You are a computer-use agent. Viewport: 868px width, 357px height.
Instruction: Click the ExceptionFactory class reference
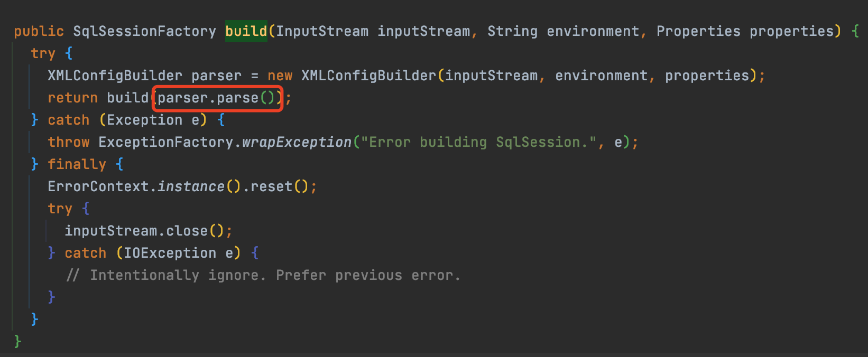coord(165,142)
